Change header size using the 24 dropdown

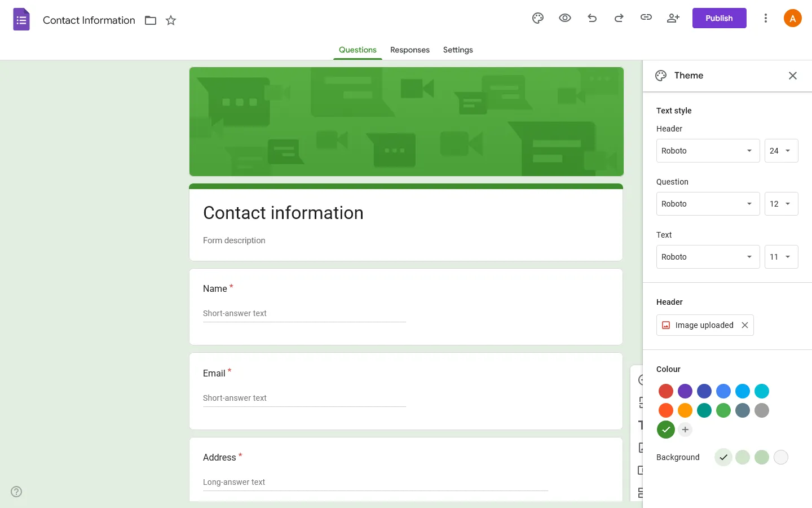(x=781, y=151)
